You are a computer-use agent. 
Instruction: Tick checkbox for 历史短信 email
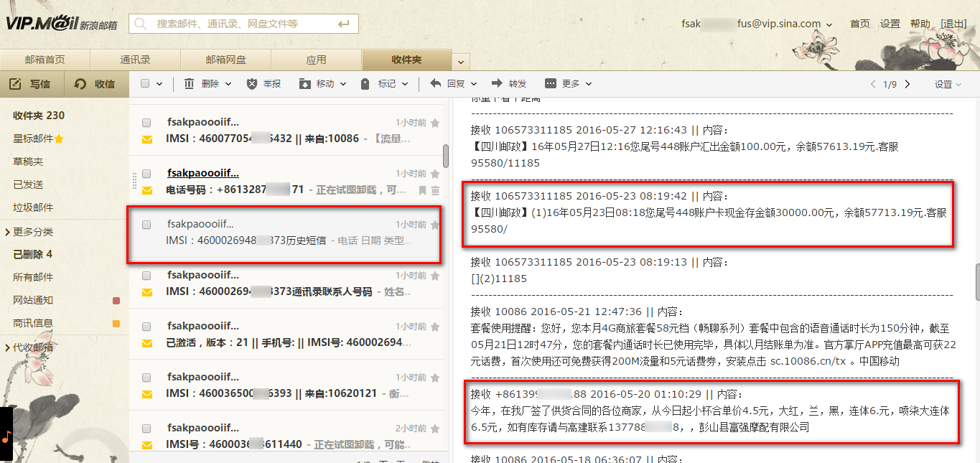[146, 225]
